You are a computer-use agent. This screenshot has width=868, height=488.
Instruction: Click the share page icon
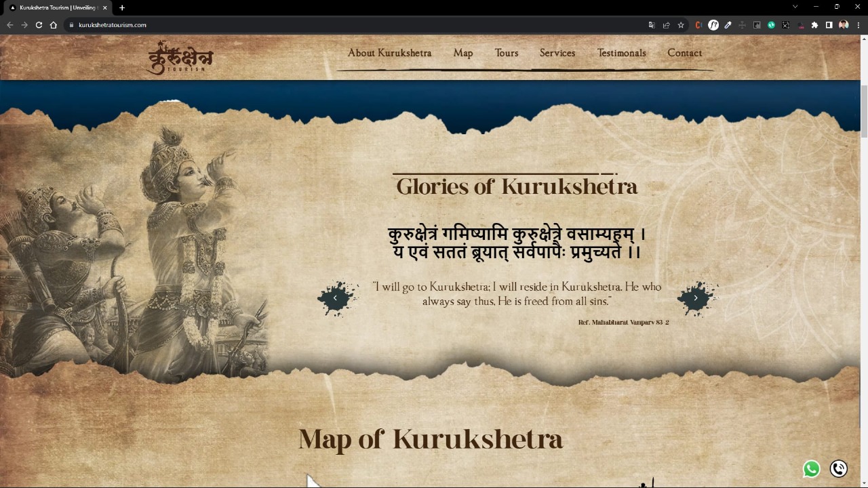tap(666, 25)
